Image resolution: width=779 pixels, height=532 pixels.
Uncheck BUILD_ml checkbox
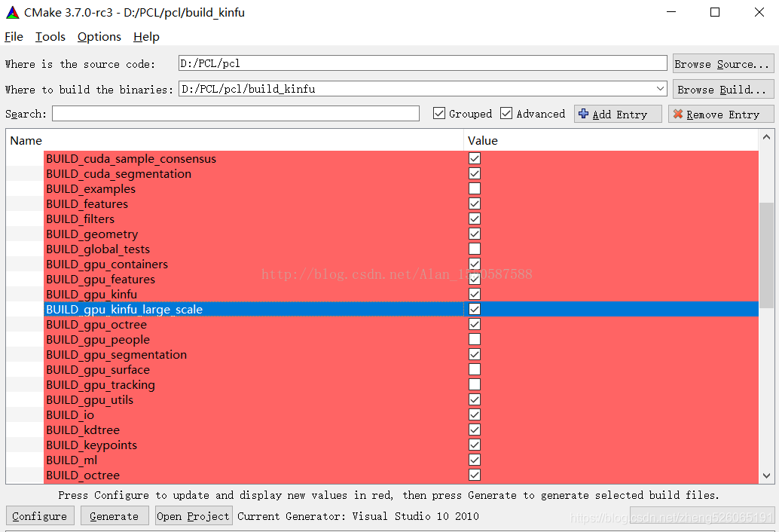475,460
